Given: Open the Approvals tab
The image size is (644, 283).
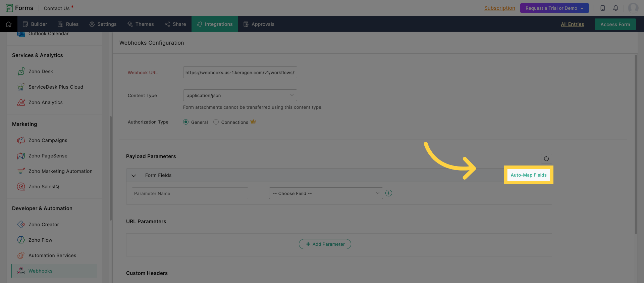Looking at the screenshot, I should coord(259,24).
